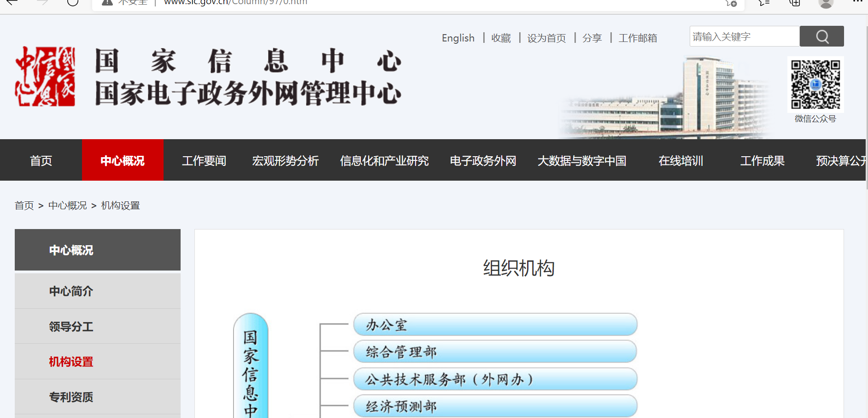Open the 预决算公开 navigation item

(x=841, y=160)
